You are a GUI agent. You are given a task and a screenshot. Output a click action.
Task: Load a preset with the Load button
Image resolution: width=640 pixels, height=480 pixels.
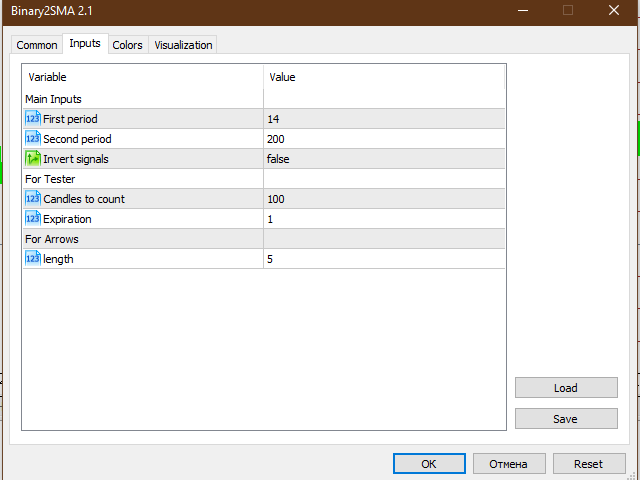pyautogui.click(x=566, y=388)
